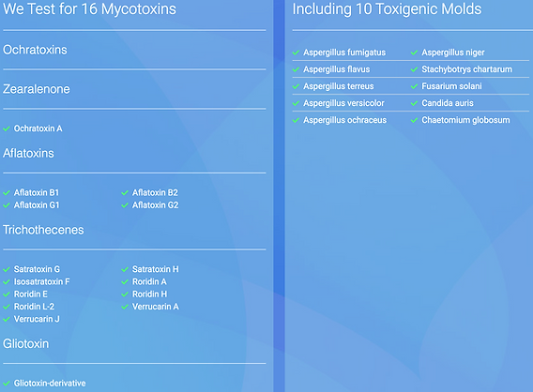The width and height of the screenshot is (533, 392).
Task: Select the Gliotoxin section heading
Action: coord(26,344)
